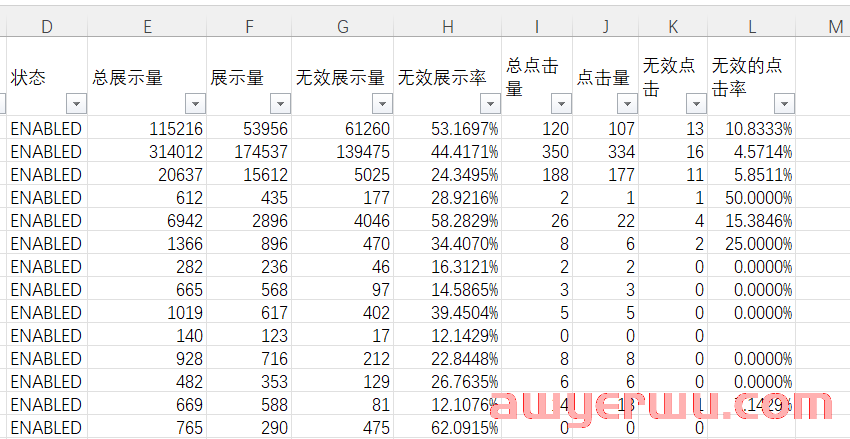
Task: Open the 无效点击 filter dropdown
Action: point(696,104)
